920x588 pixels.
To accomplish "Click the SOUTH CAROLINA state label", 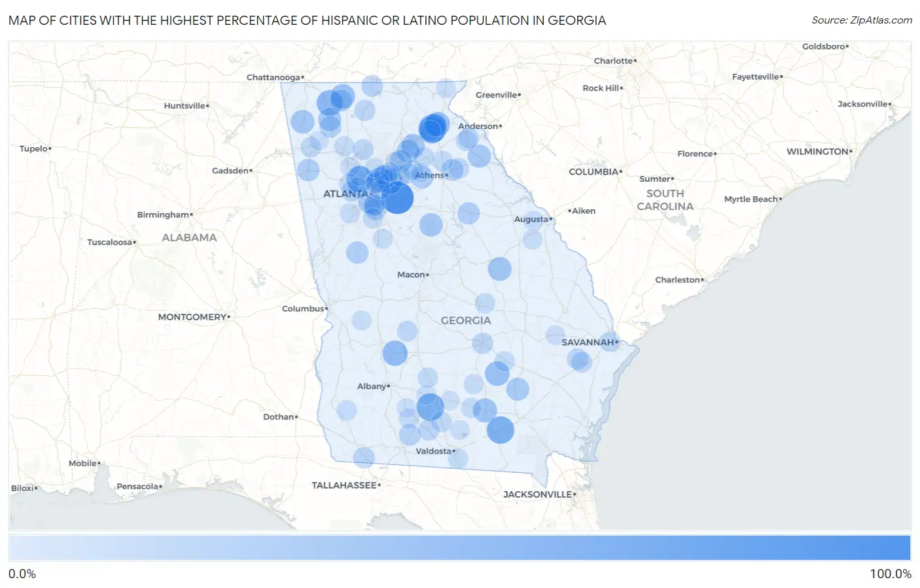I will pos(665,200).
